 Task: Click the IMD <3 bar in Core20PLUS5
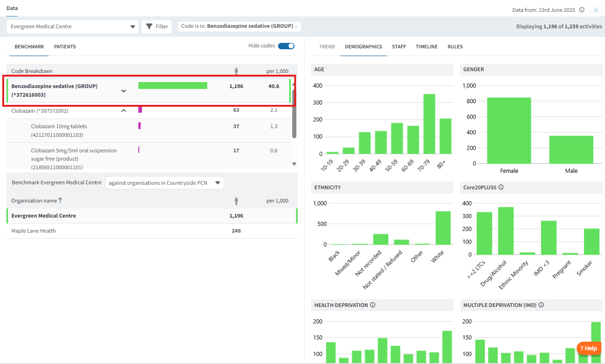pyautogui.click(x=548, y=238)
